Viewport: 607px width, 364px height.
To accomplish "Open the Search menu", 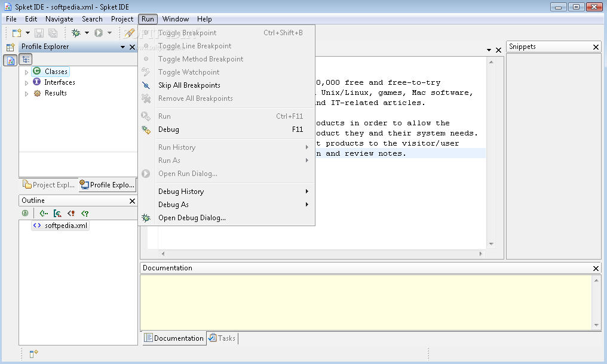I will click(x=92, y=19).
